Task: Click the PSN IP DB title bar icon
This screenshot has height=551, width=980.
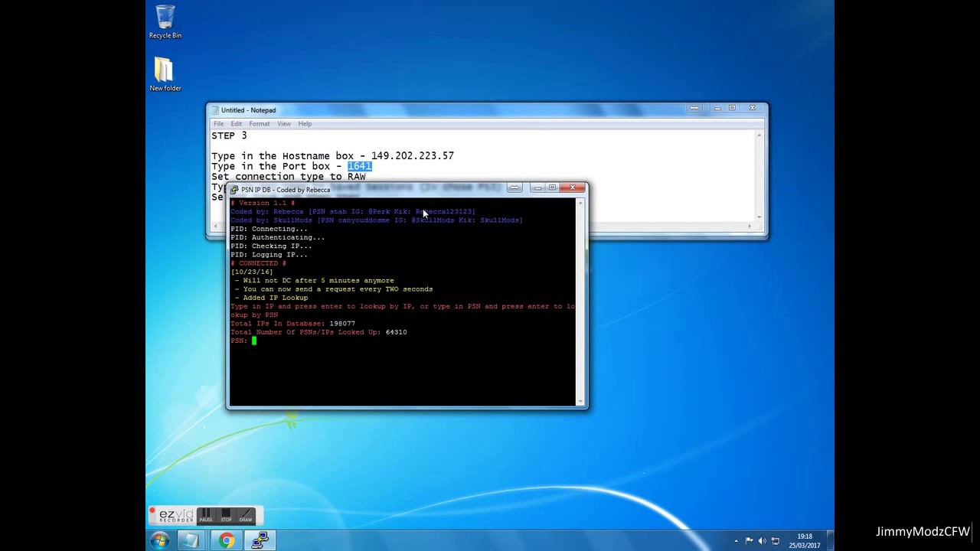Action: (x=235, y=190)
